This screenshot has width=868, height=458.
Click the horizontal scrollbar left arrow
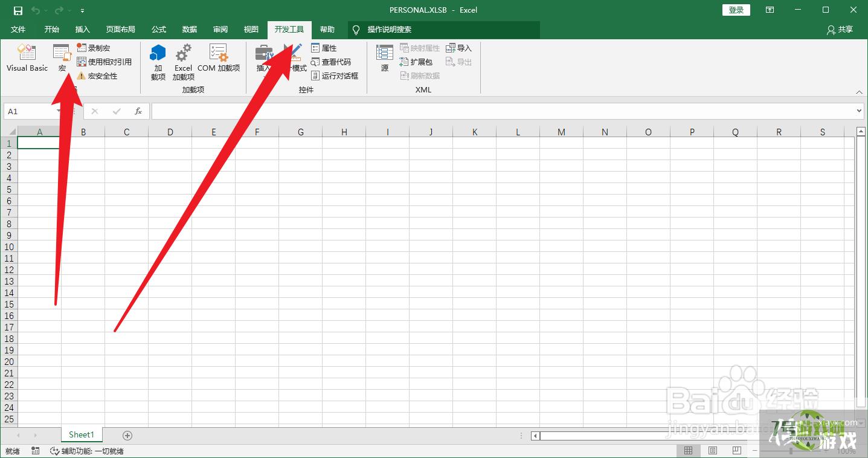coord(535,436)
